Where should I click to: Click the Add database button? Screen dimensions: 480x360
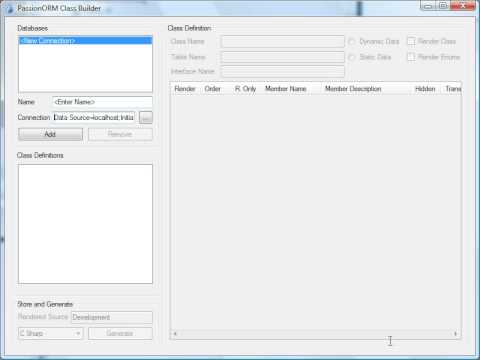(50, 134)
